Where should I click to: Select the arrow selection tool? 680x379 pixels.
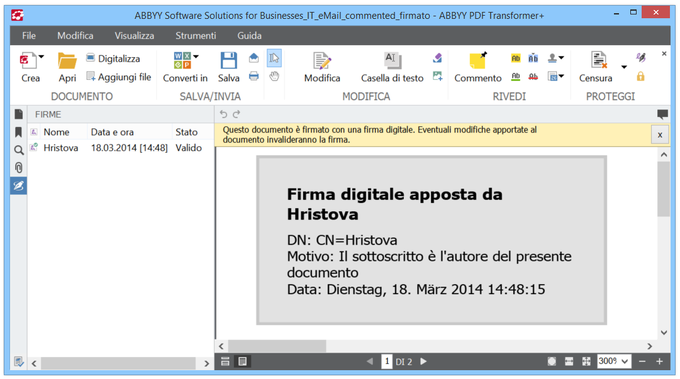click(274, 58)
